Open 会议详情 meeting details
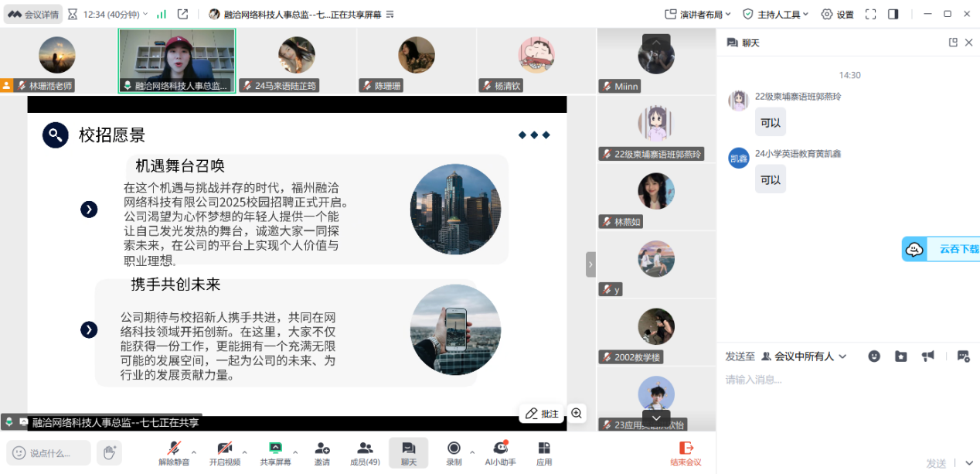Screen dimensions: 980x474 [x=33, y=14]
